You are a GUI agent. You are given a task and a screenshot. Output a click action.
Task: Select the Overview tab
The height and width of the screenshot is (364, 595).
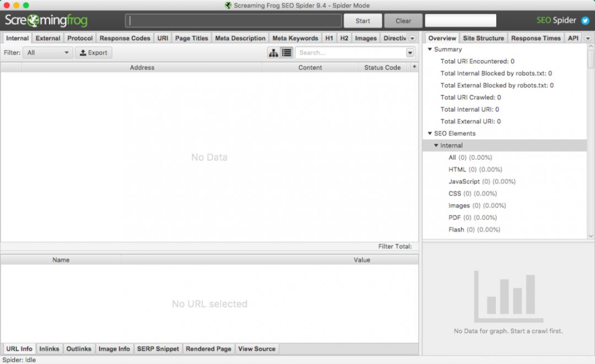click(x=442, y=39)
